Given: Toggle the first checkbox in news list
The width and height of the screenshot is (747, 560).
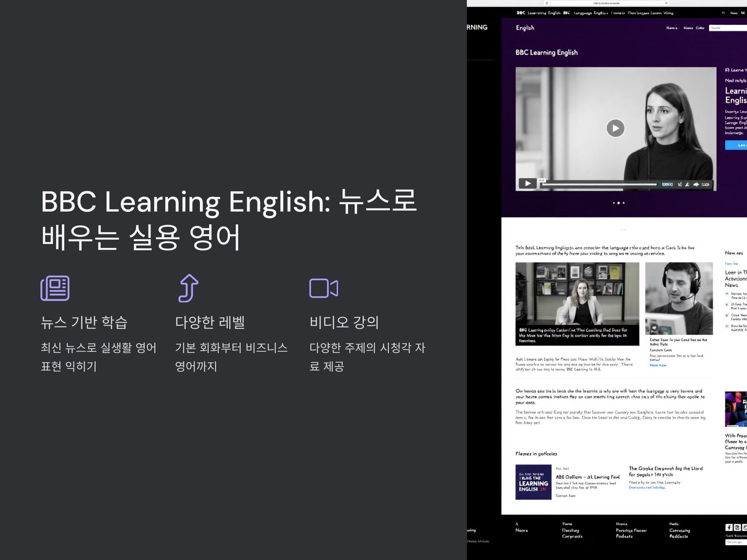Looking at the screenshot, I should (727, 294).
